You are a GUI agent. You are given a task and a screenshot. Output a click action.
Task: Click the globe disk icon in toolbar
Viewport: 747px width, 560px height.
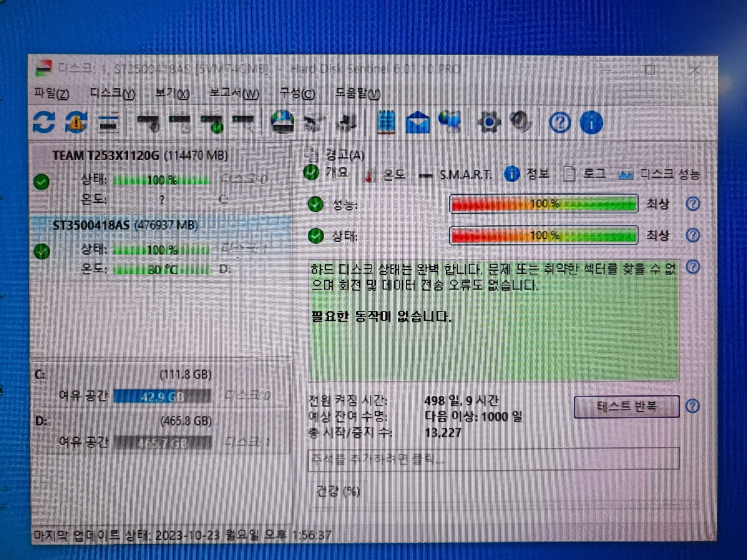tap(282, 122)
